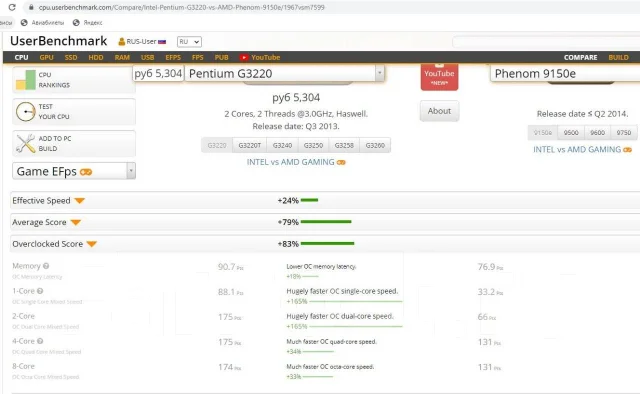This screenshot has width=640, height=394.
Task: Click the Effective Speed +24% green bar
Action: coord(309,200)
